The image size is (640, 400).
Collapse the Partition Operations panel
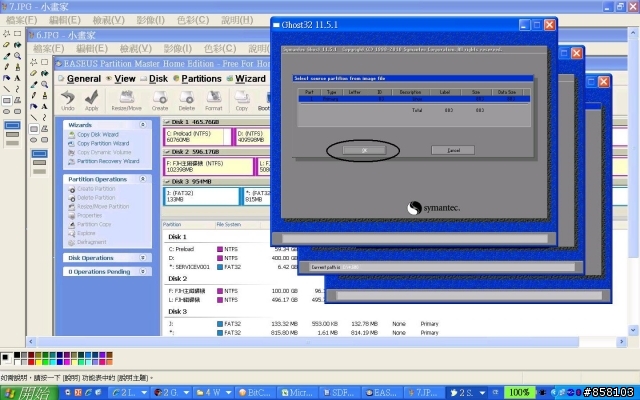pos(143,179)
